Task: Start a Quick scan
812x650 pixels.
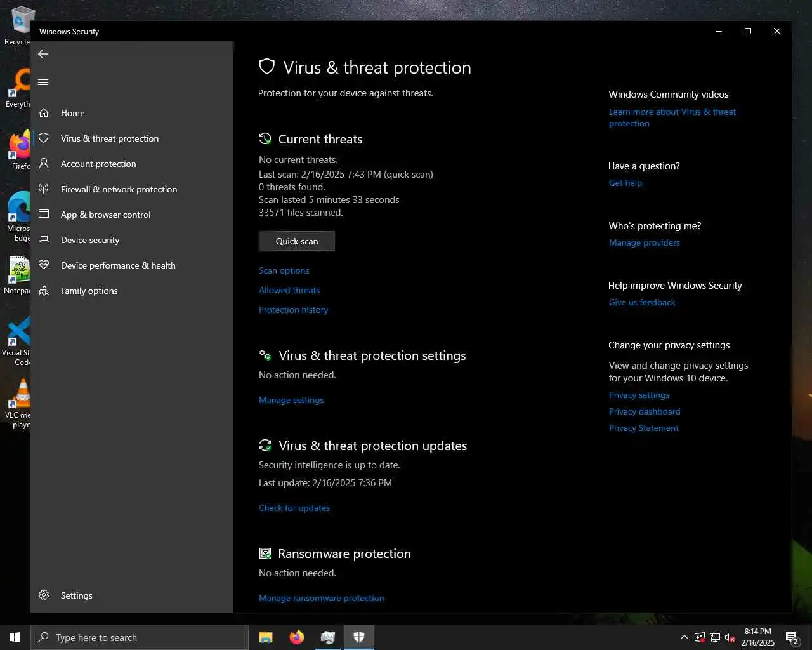Action: pyautogui.click(x=296, y=241)
